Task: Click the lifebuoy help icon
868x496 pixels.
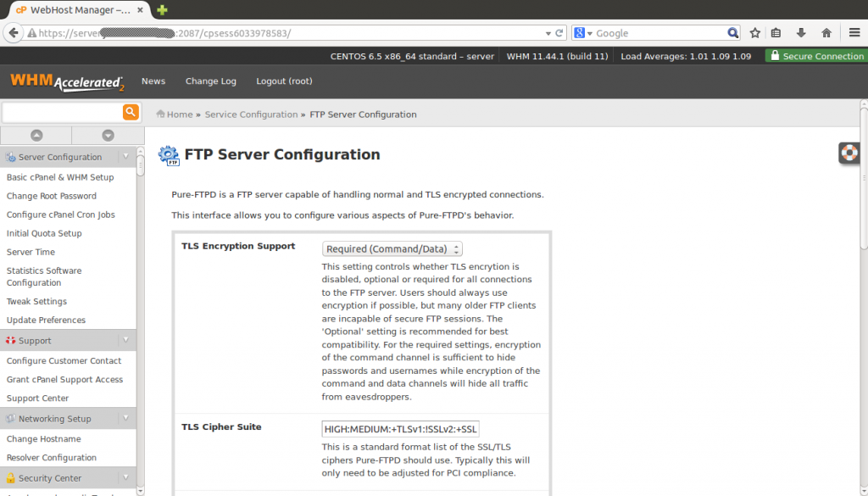Action: [849, 153]
